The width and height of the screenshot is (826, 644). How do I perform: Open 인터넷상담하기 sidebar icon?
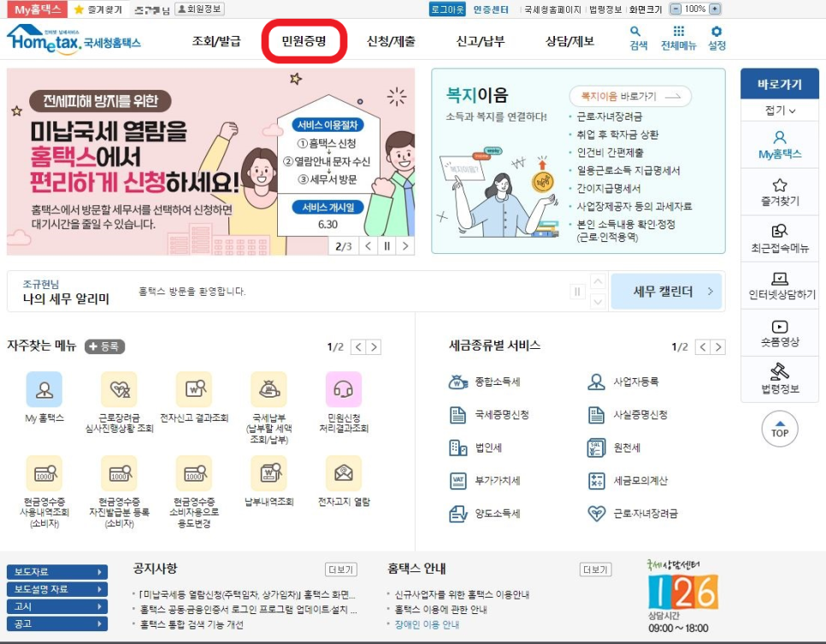coord(780,287)
